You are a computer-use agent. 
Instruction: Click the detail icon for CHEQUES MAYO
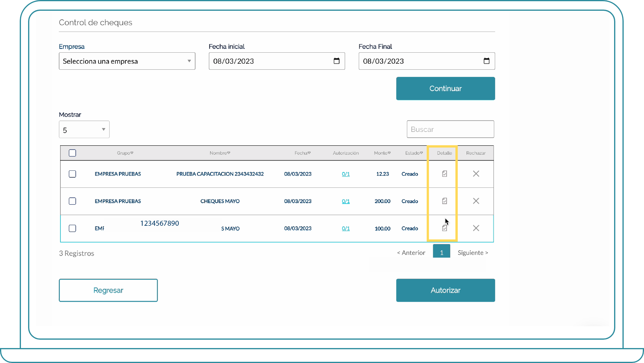(444, 201)
